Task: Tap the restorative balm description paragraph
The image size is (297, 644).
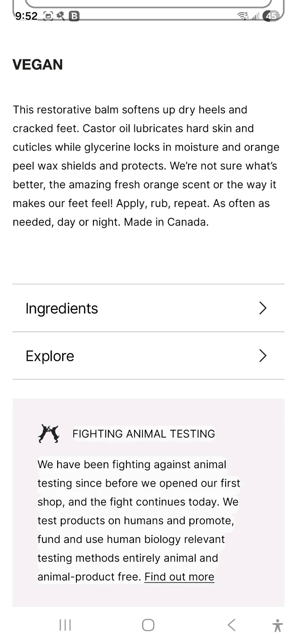Action: point(146,166)
